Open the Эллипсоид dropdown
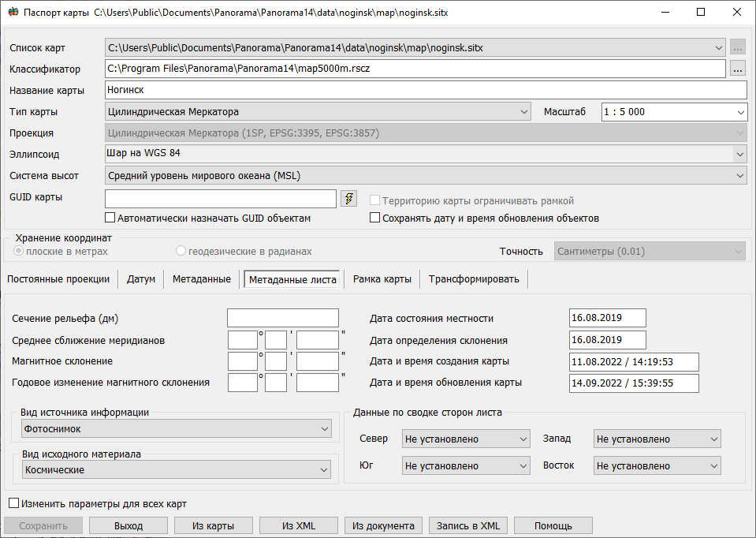The height and width of the screenshot is (538, 756). [739, 154]
